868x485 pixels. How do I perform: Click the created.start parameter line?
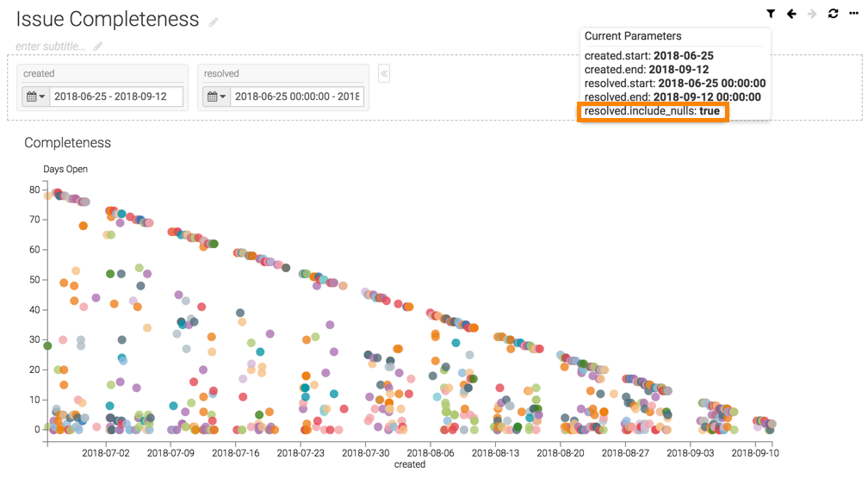coord(648,56)
